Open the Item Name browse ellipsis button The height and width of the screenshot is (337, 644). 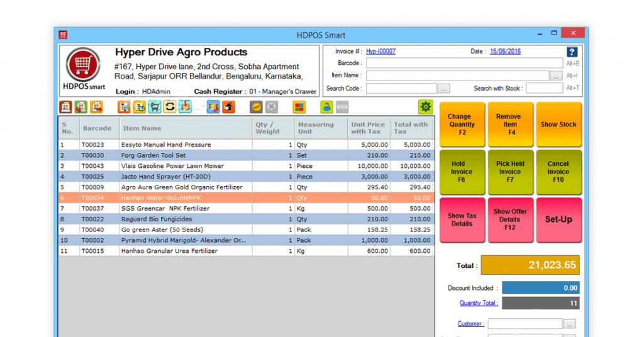[556, 76]
